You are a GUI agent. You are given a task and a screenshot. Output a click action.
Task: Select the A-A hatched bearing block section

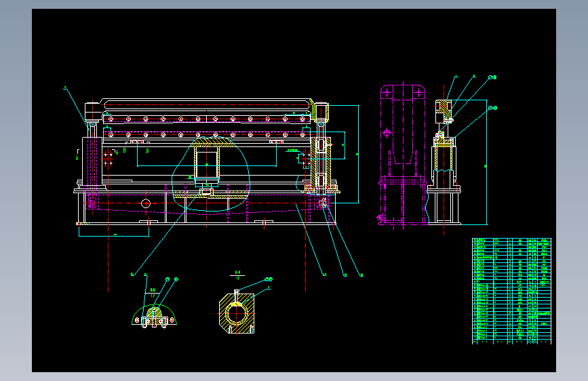pos(237,313)
